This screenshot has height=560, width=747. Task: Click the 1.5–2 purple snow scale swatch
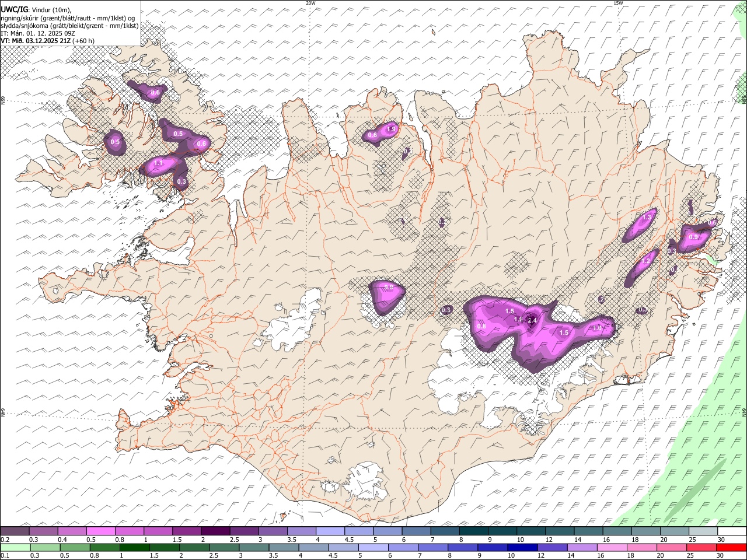click(x=187, y=531)
